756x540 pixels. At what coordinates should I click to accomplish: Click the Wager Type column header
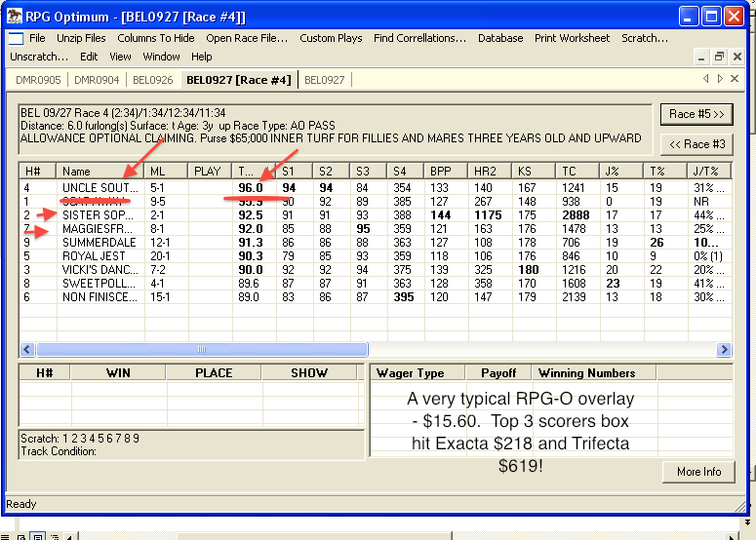point(418,373)
